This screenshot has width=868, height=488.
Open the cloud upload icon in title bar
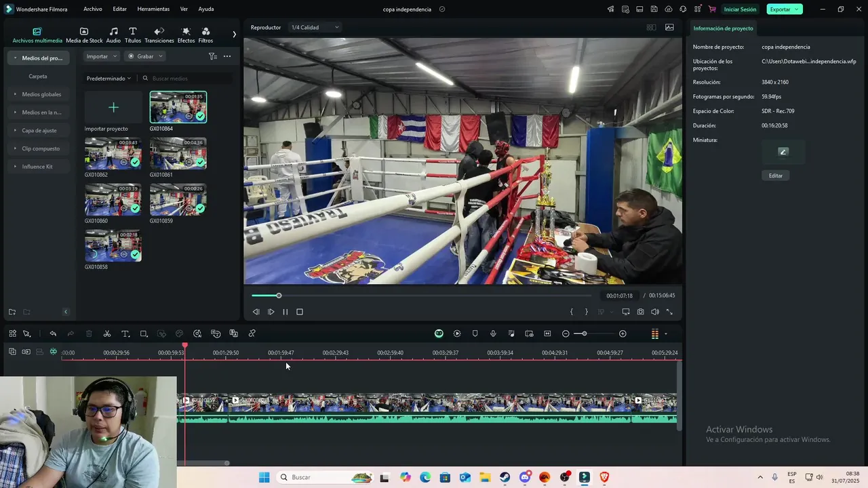coord(669,9)
